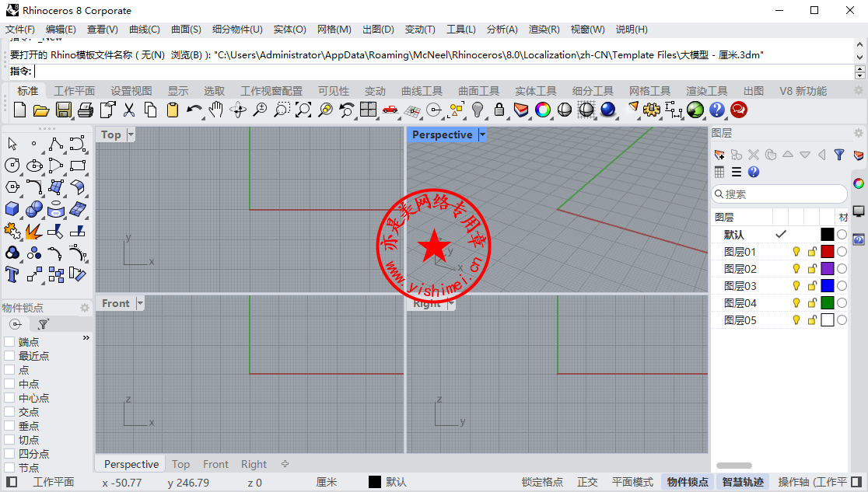
Task: Toggle visibility bulb for 图层01
Action: click(x=796, y=252)
